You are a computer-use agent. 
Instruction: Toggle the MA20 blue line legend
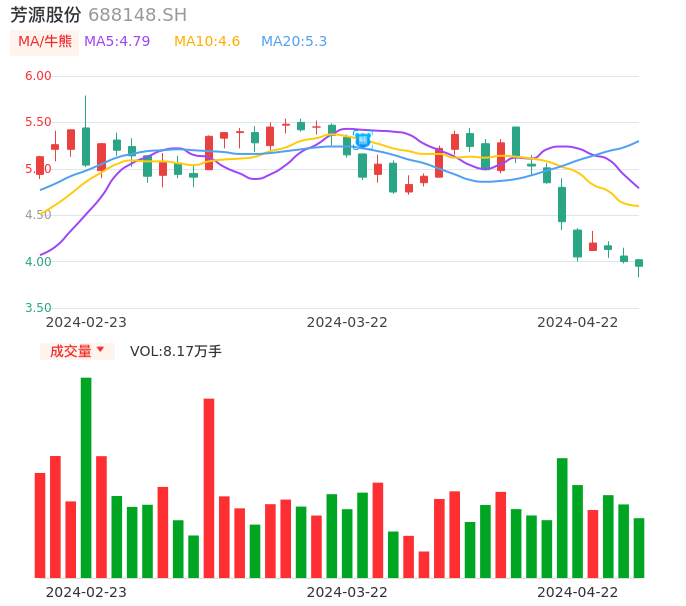[x=294, y=42]
